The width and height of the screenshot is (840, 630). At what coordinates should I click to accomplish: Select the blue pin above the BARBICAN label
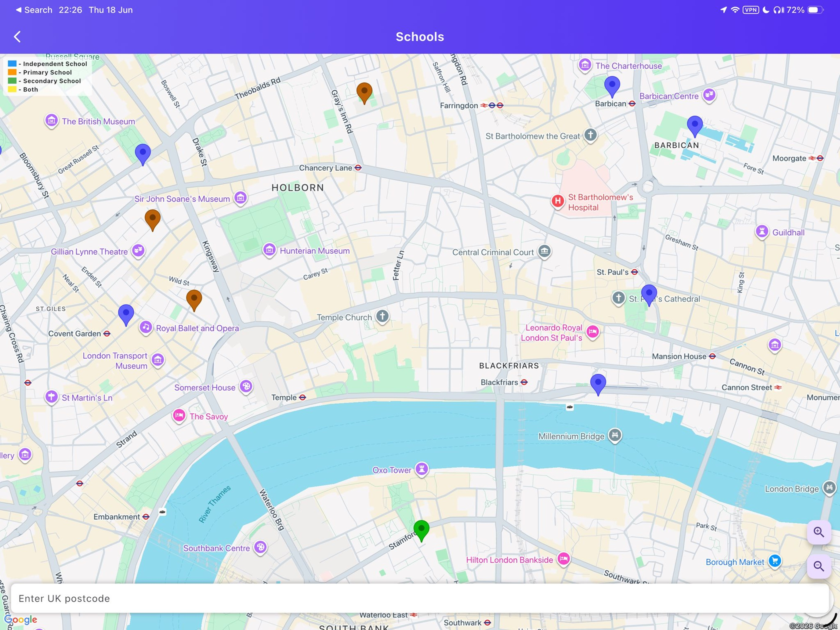point(695,126)
